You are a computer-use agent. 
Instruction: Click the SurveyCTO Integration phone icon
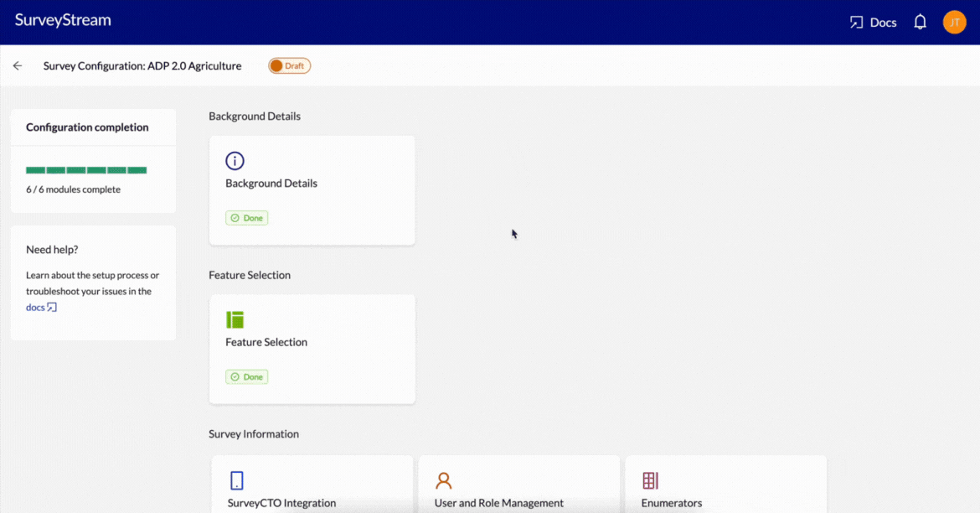coord(237,480)
